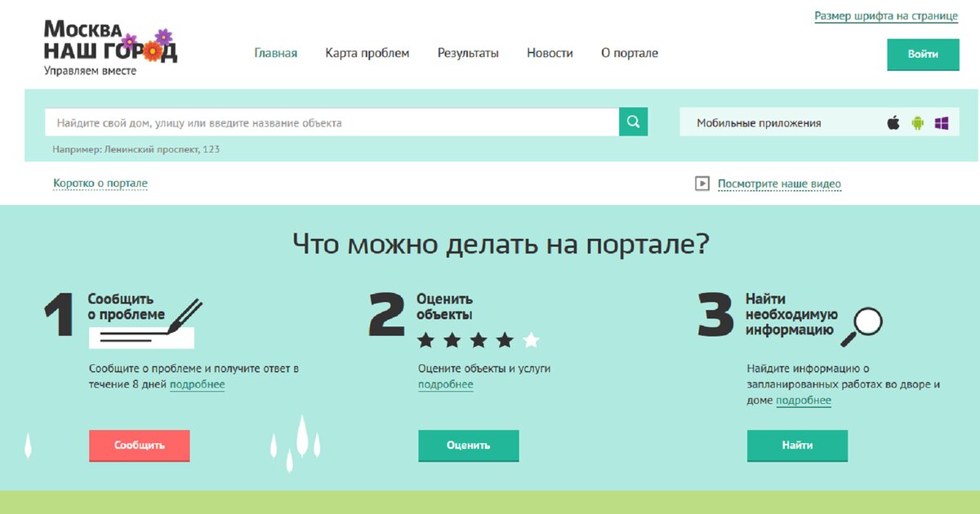Screen dimensions: 980x514
Task: Expand the Коротко о портале link
Action: pyautogui.click(x=100, y=184)
